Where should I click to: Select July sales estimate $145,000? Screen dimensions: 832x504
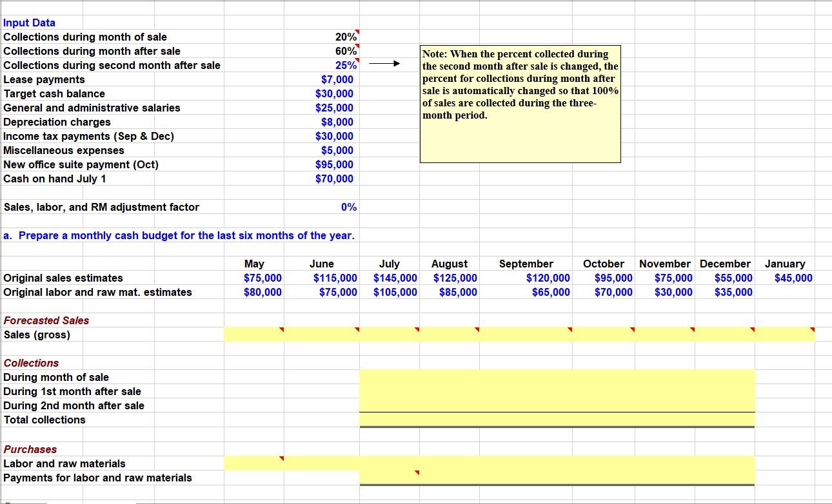pos(395,278)
